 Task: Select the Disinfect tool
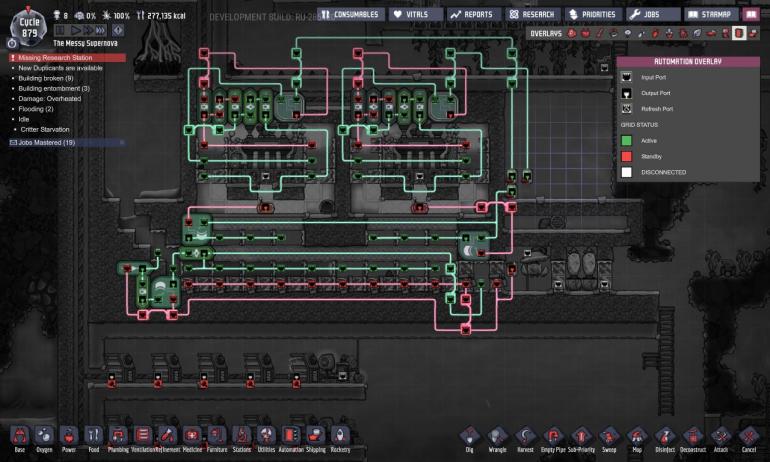(x=665, y=437)
